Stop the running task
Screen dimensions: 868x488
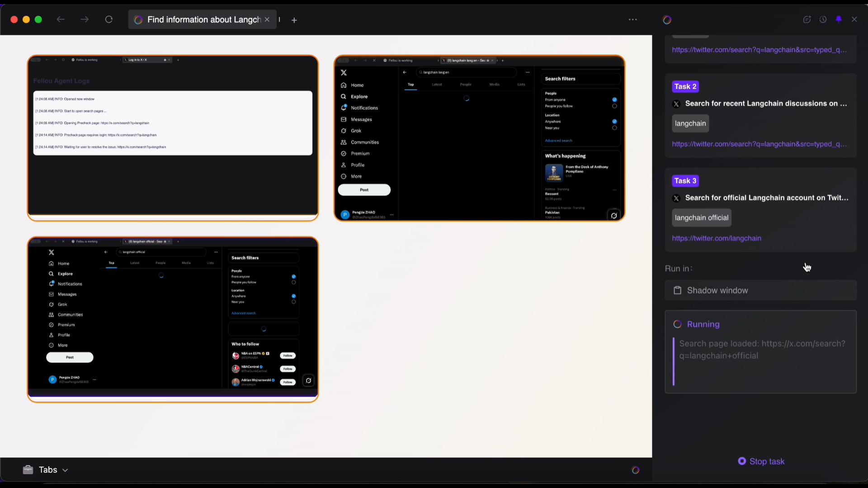pos(761,461)
